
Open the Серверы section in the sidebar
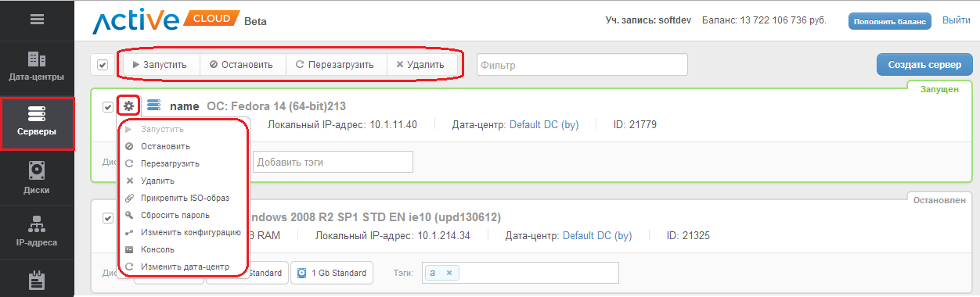37,123
